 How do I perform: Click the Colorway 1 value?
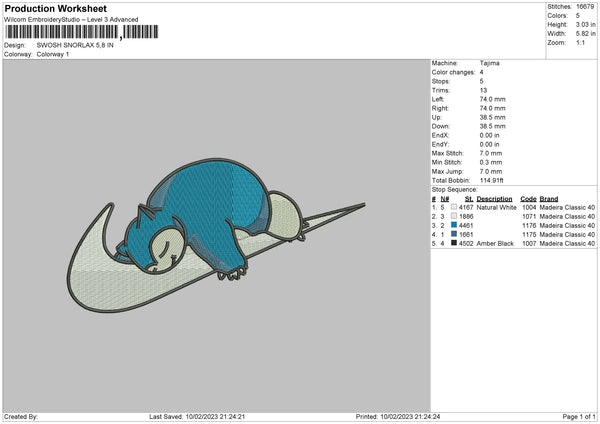coord(54,53)
